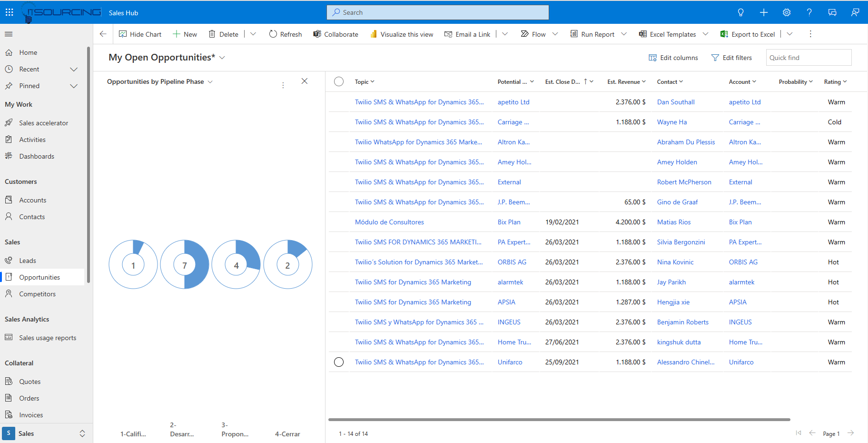The image size is (868, 443).
Task: Go back using the arrow icon
Action: 103,34
